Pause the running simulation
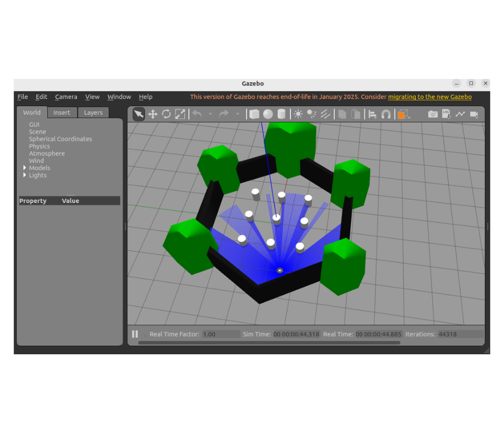 click(x=135, y=334)
